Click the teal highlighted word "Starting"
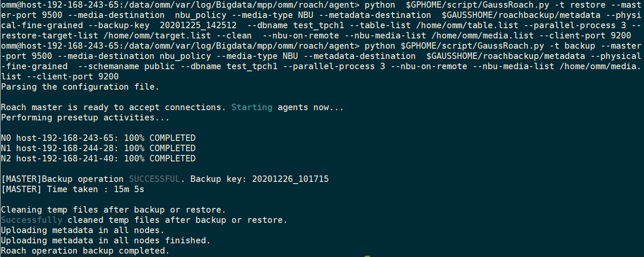 (x=252, y=107)
